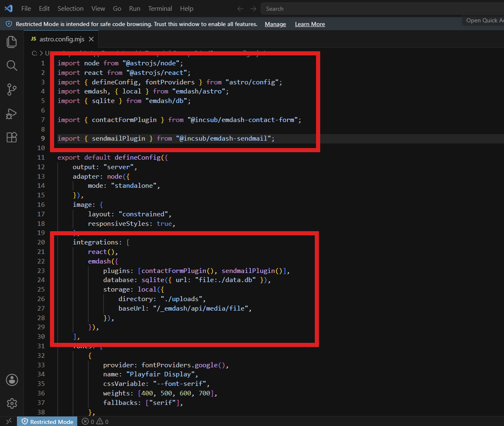Click the remote window status icon
The image size is (504, 426).
pos(9,421)
